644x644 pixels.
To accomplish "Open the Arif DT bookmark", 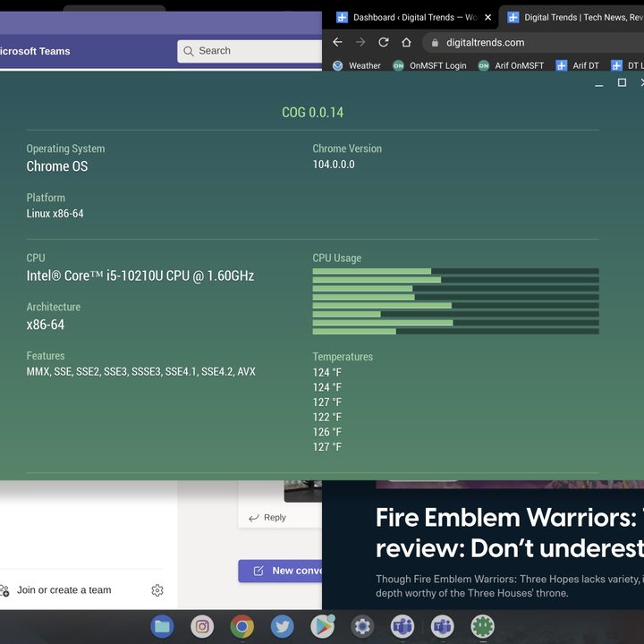I will pos(578,65).
